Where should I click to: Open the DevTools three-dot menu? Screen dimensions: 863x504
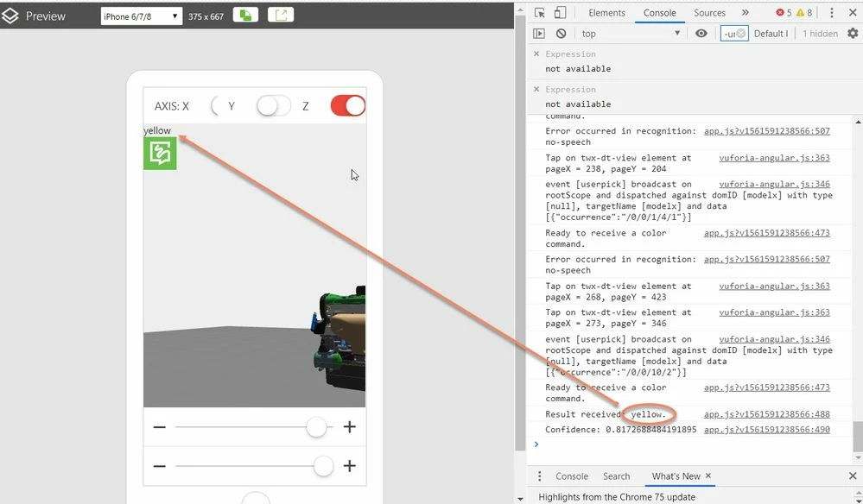click(x=832, y=13)
